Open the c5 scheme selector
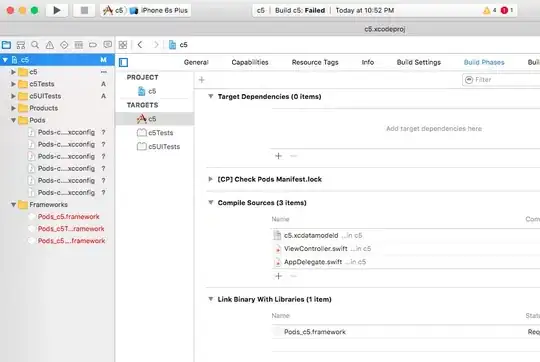 tap(114, 10)
